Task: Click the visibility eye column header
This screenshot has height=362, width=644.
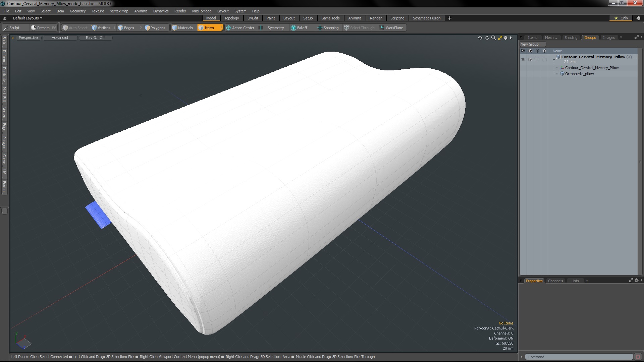Action: tap(523, 51)
